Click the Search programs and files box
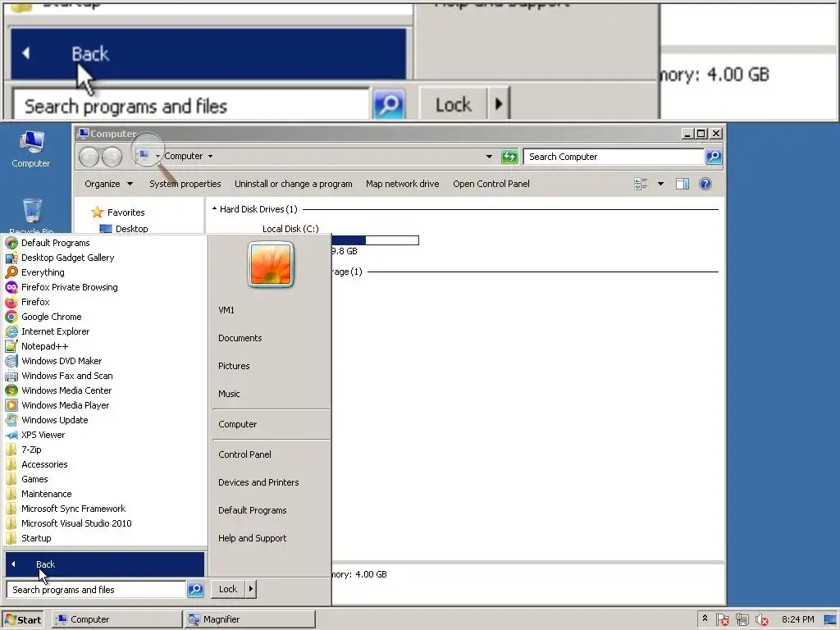The height and width of the screenshot is (630, 840). 97,589
